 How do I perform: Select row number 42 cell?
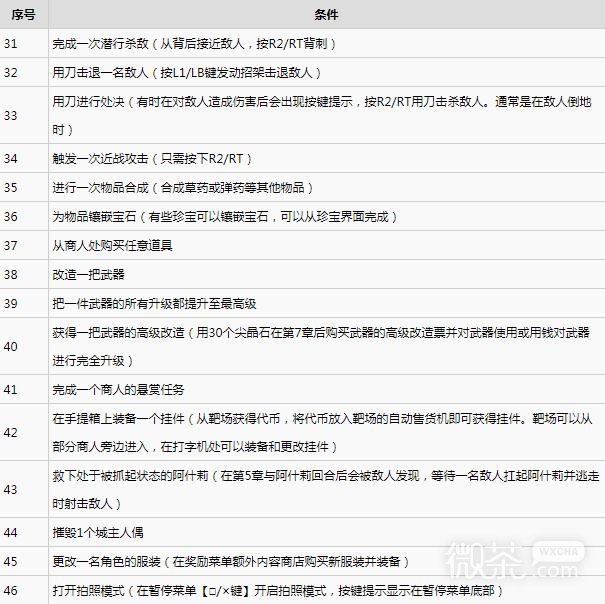coord(24,432)
